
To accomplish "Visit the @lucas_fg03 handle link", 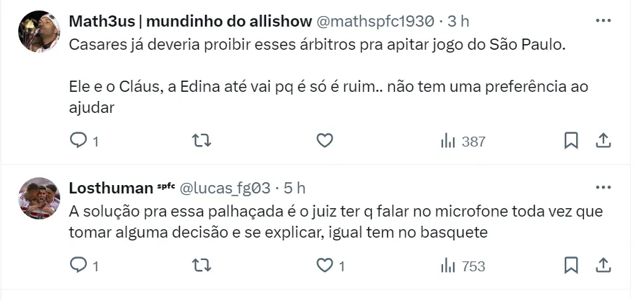I will pyautogui.click(x=225, y=188).
